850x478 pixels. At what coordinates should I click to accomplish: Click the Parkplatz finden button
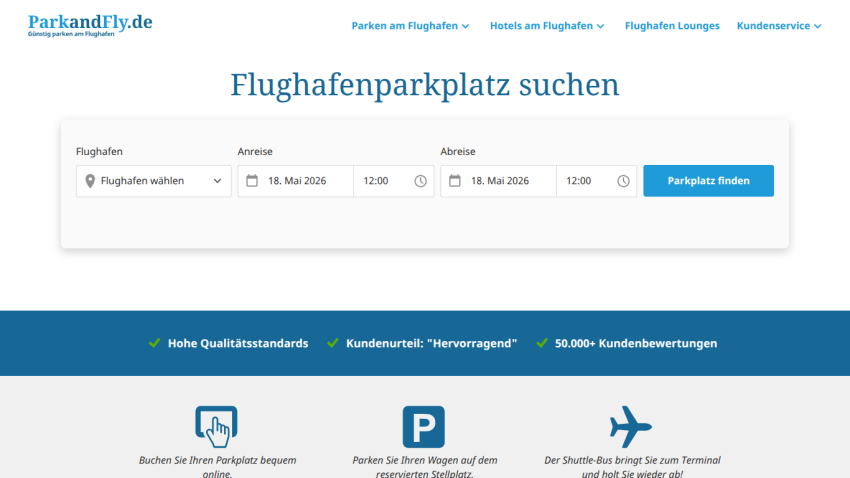709,181
